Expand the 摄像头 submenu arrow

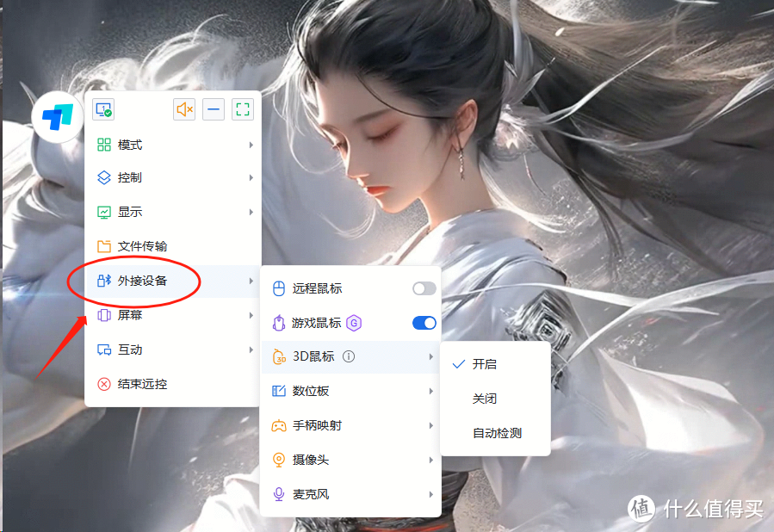click(x=431, y=460)
